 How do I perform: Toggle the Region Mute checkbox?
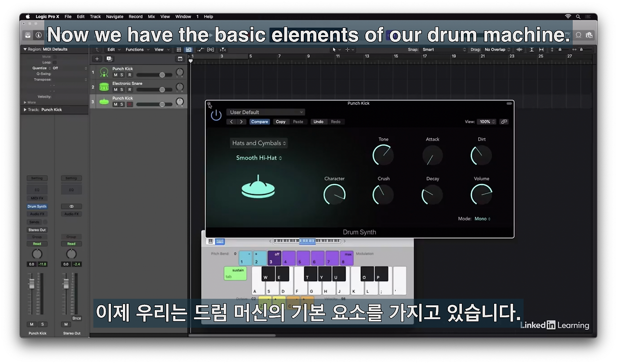(54, 57)
